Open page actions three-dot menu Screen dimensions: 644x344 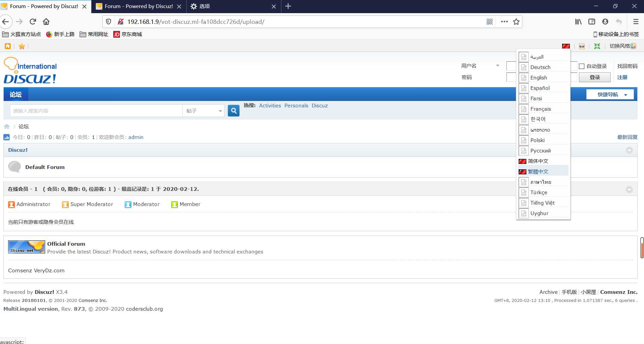(504, 22)
